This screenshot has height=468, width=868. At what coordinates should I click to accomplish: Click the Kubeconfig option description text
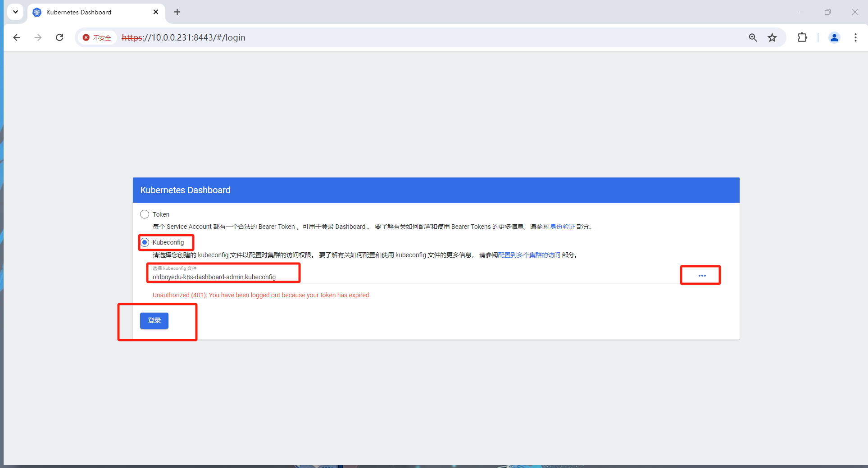[x=365, y=255]
